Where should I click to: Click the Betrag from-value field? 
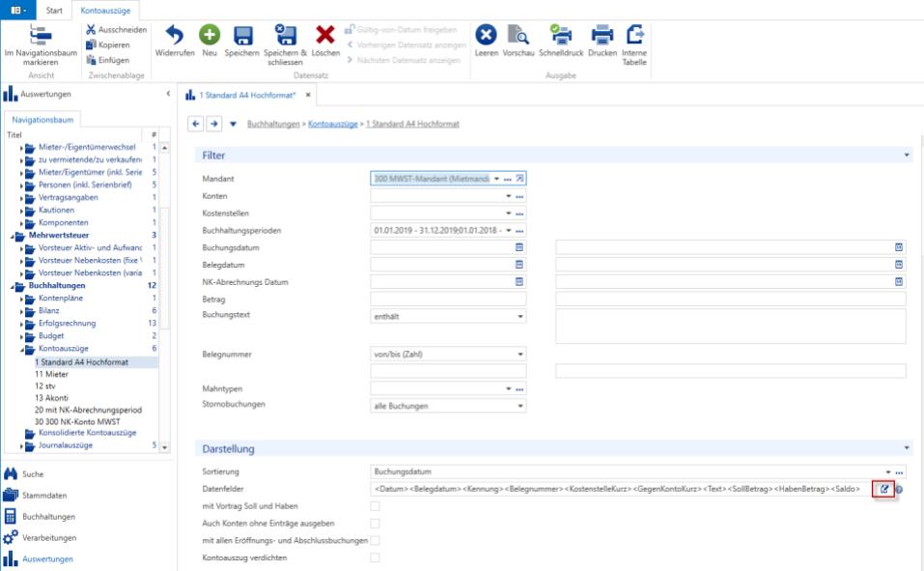(448, 300)
